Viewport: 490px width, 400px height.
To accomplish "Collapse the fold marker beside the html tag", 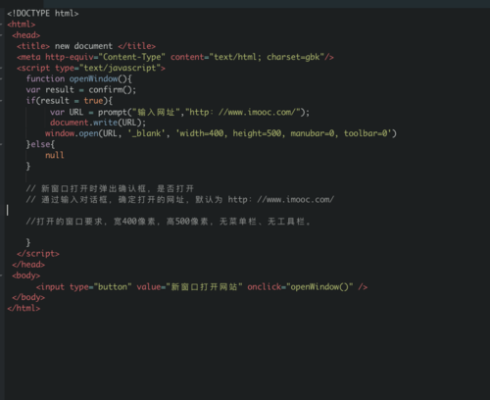I will pyautogui.click(x=2, y=24).
